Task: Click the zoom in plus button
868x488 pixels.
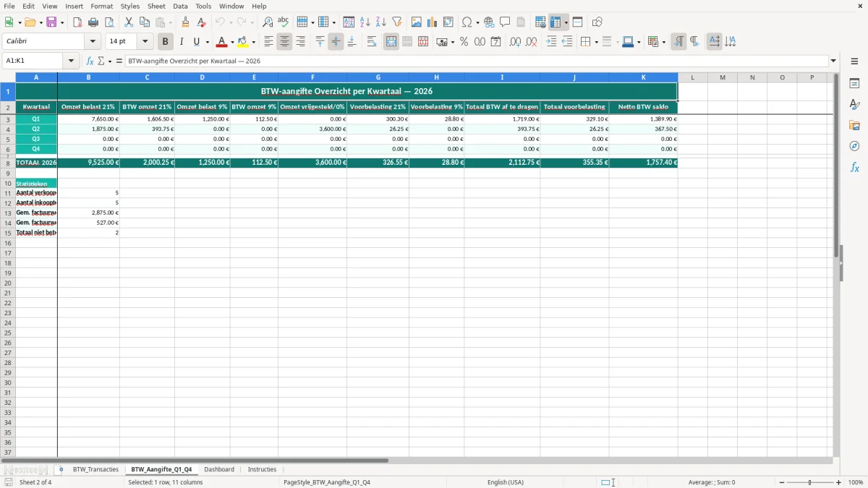Action: (x=838, y=482)
